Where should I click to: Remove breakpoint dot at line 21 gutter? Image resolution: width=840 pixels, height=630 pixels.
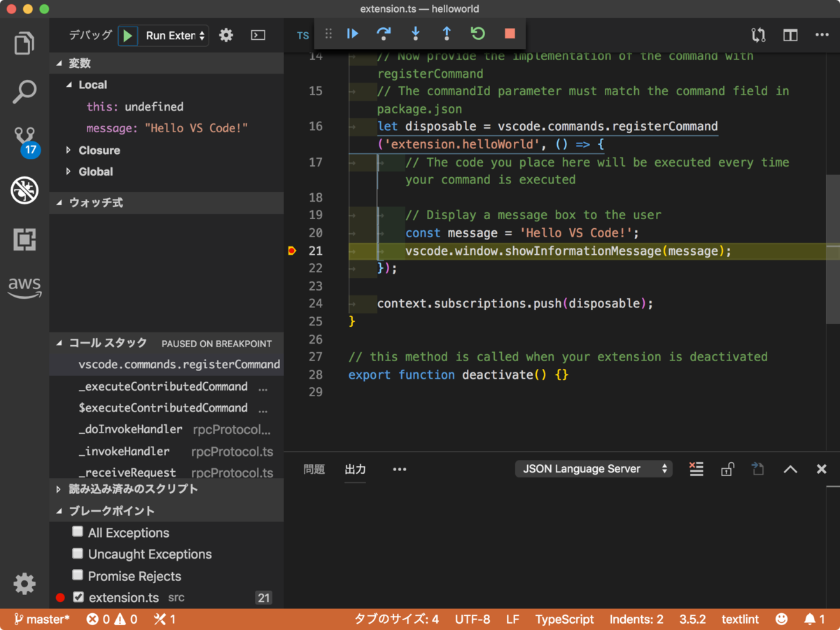(x=292, y=251)
